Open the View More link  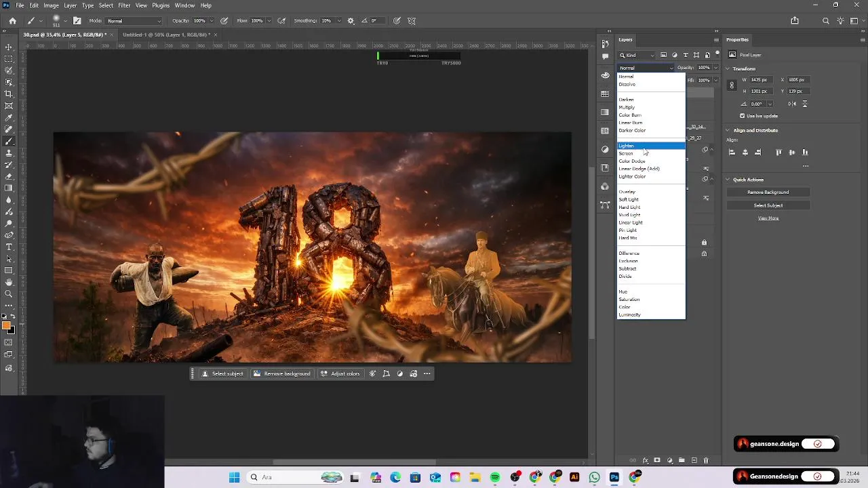[x=768, y=218]
